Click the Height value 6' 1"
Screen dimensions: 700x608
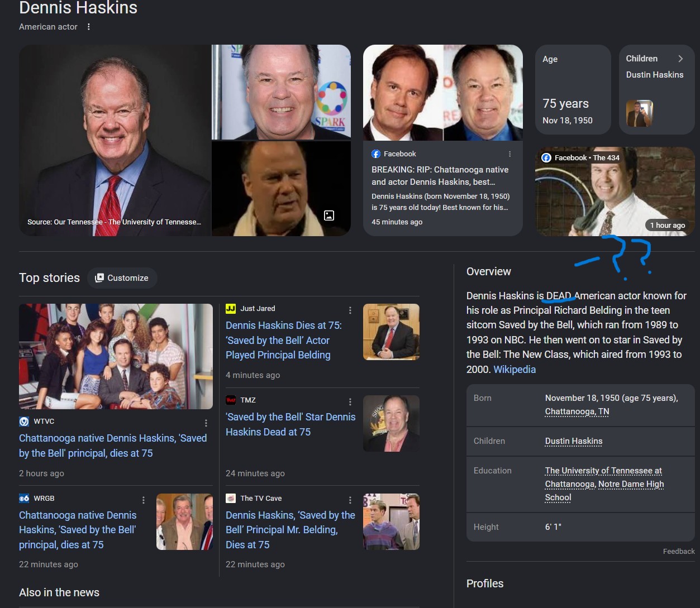click(553, 527)
